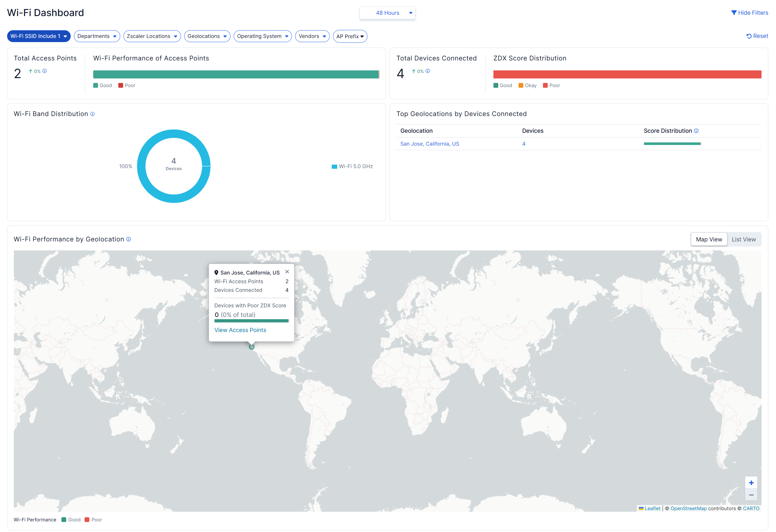Click Okay swatch in ZDX Score Distribution legend
Viewport: 776px width, 532px height.
tap(520, 86)
